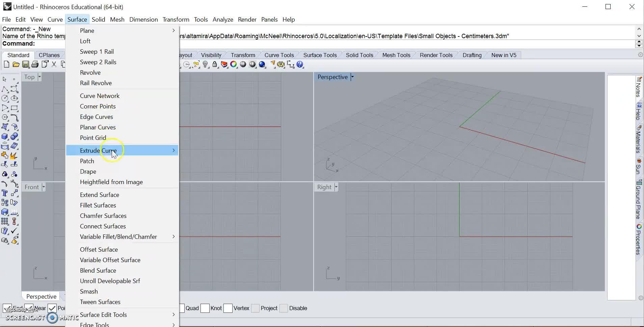
Task: Open the Perspective viewport dropdown arrow
Action: (x=352, y=77)
